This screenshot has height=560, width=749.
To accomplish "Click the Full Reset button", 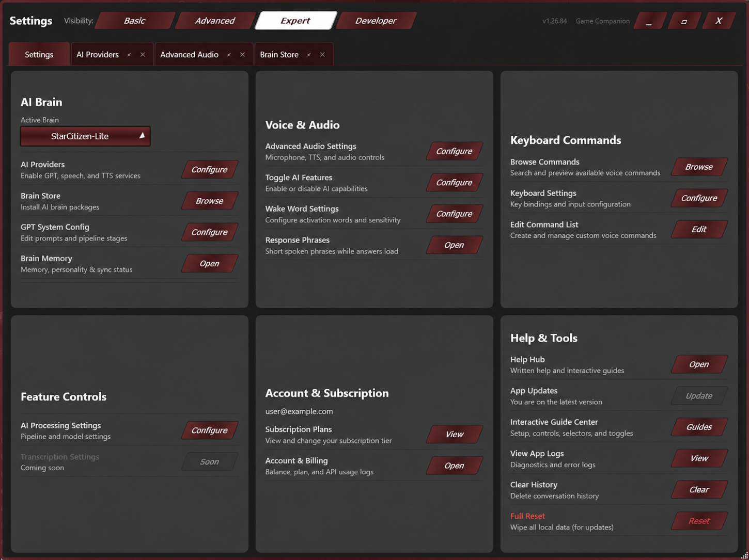I will coord(699,521).
